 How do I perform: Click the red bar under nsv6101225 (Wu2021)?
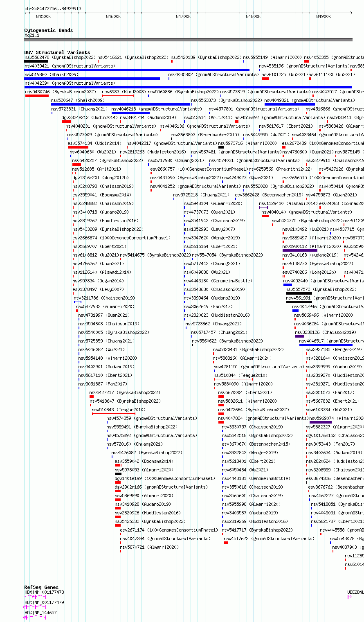[265, 79]
